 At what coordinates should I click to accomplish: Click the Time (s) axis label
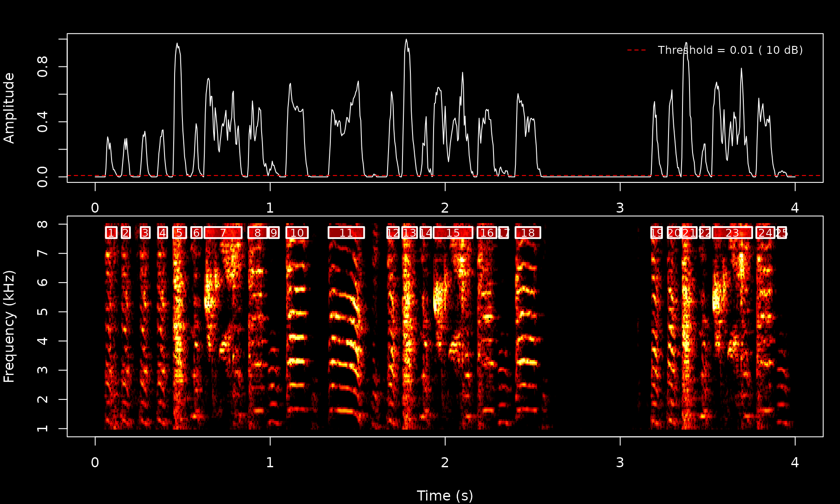[444, 496]
